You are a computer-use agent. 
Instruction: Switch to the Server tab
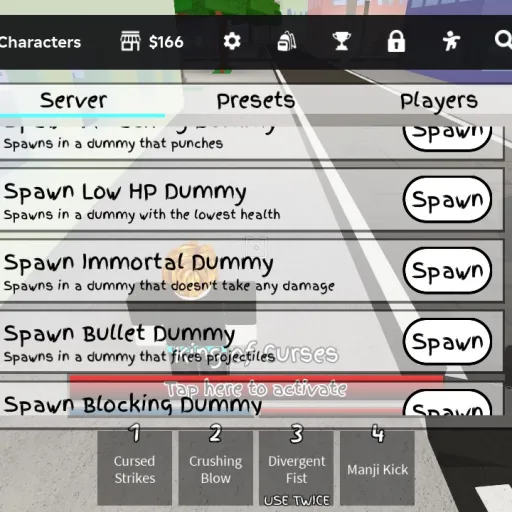click(x=73, y=101)
